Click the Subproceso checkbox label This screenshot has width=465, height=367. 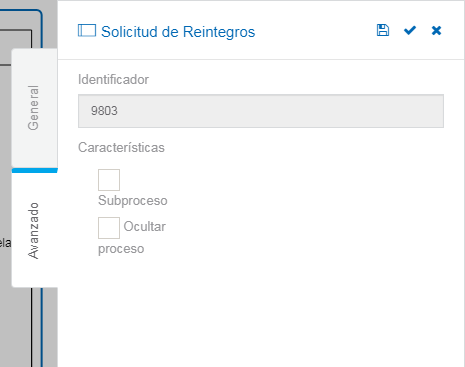click(x=133, y=200)
